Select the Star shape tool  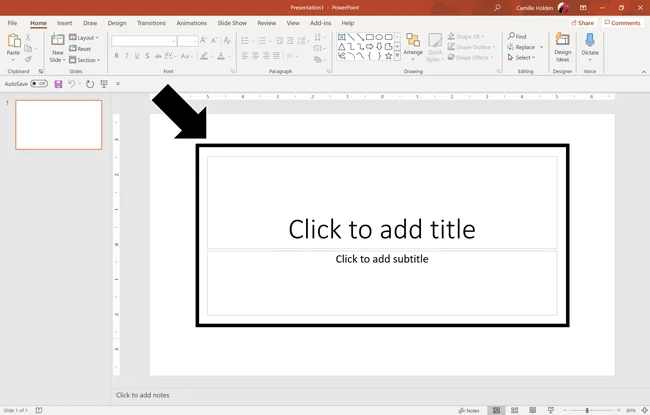(388, 56)
